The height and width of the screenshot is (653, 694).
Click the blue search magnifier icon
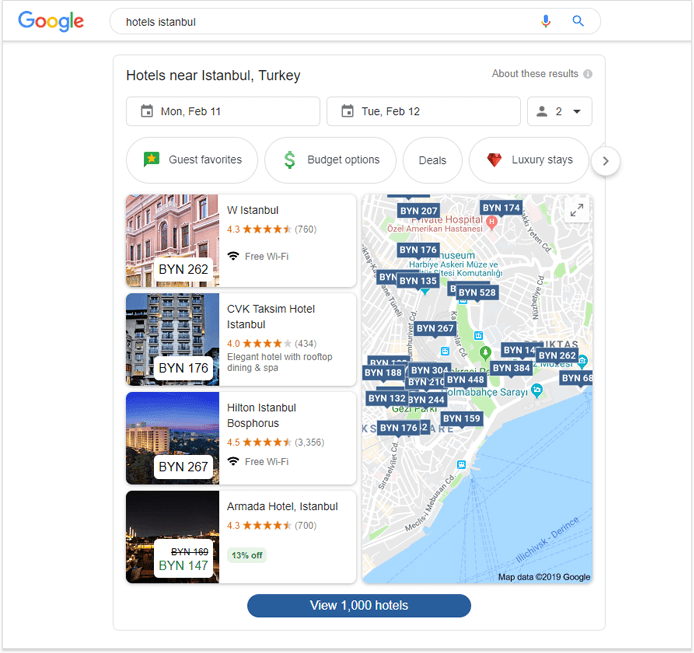point(578,21)
